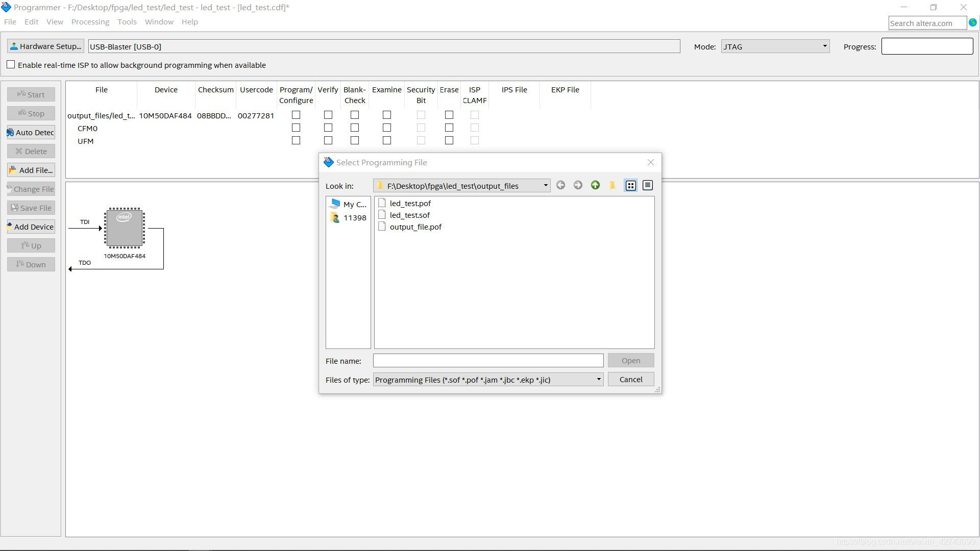Image resolution: width=980 pixels, height=551 pixels.
Task: Click the Checksum column header
Action: [216, 90]
